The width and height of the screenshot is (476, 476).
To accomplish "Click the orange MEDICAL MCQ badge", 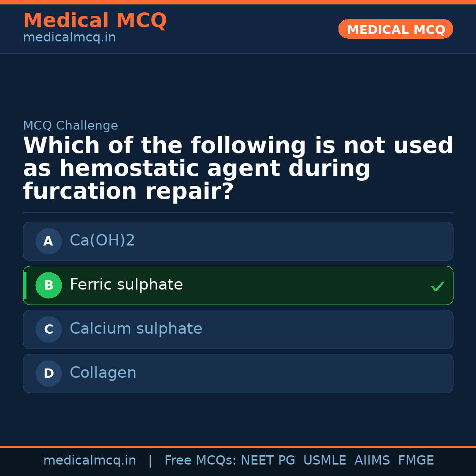I will [x=395, y=29].
